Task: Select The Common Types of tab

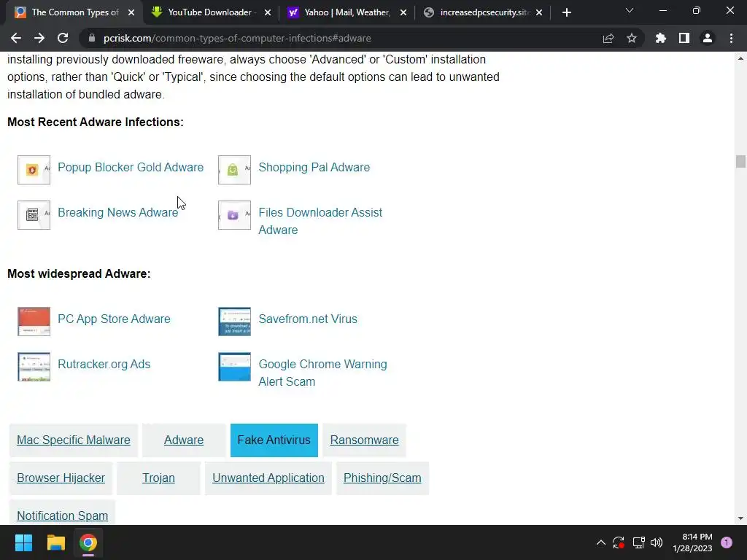Action: (x=75, y=12)
